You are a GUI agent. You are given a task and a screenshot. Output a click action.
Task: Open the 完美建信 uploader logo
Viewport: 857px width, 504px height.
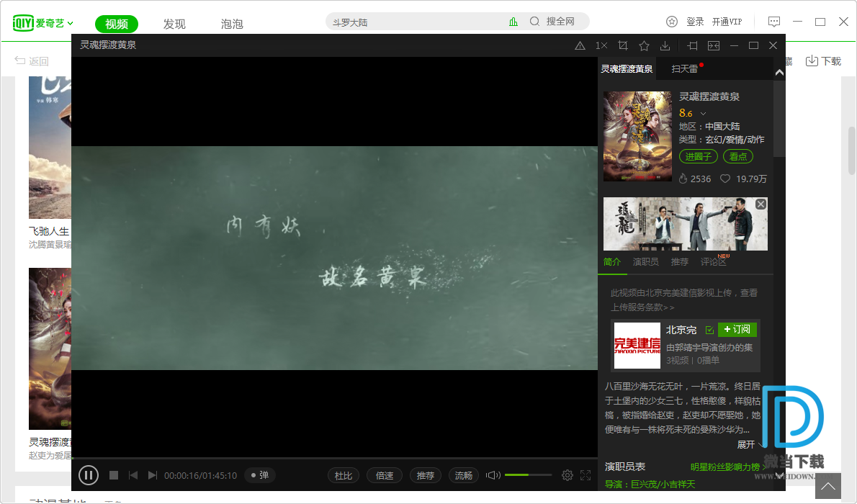637,346
